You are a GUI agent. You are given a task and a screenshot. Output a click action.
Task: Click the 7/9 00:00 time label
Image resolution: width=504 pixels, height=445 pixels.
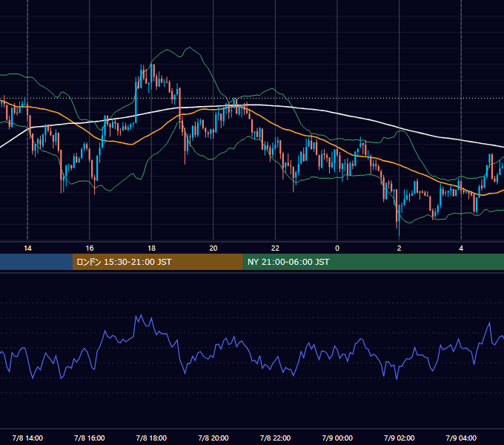[x=337, y=438]
